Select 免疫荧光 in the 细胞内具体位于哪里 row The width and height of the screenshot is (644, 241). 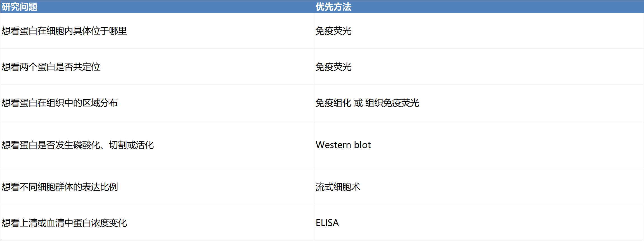pos(333,31)
